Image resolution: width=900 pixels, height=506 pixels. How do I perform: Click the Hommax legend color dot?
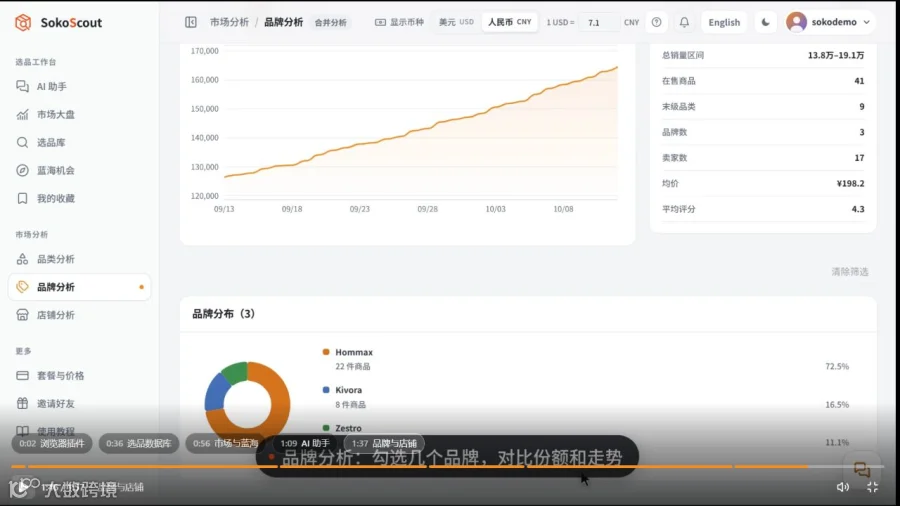(326, 352)
